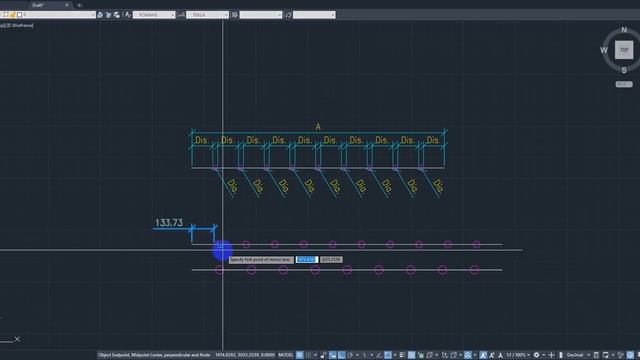
Task: Expand workspace gear dropdown arrow
Action: coord(543,355)
